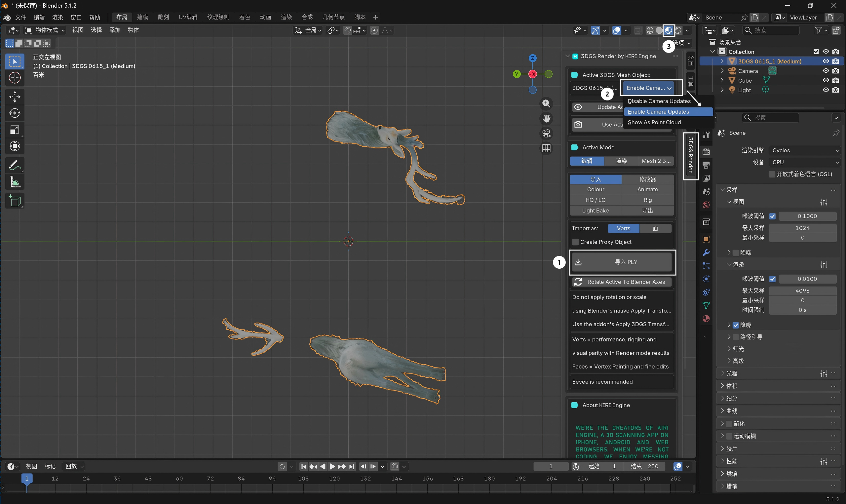Select the Scale tool

click(x=15, y=130)
